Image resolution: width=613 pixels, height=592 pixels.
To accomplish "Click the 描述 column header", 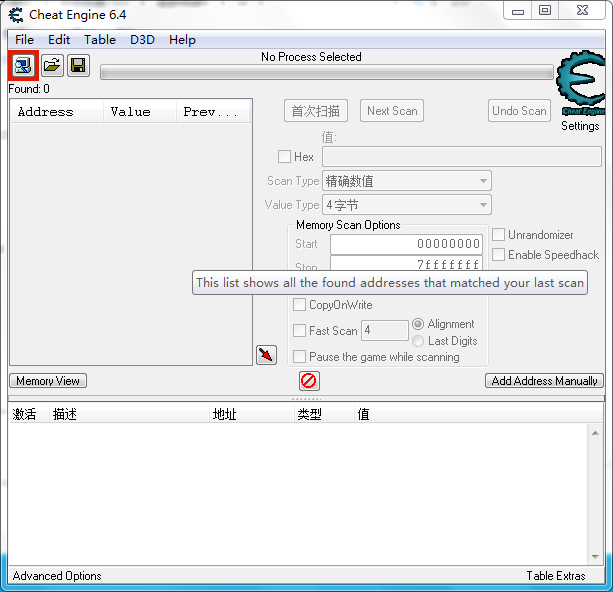I will click(x=129, y=414).
